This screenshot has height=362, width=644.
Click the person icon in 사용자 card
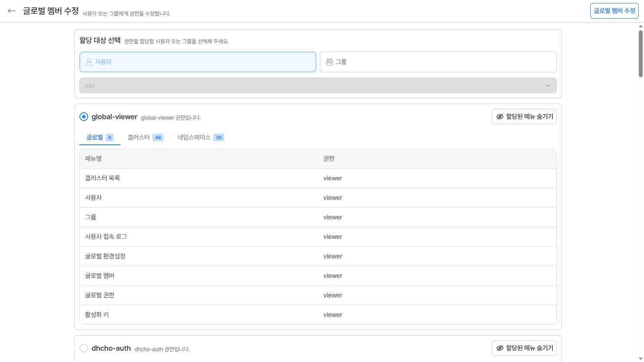(89, 62)
